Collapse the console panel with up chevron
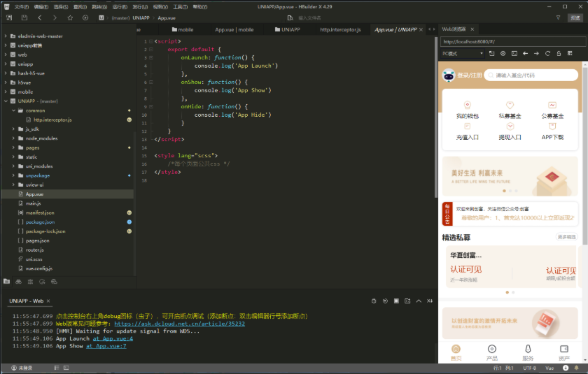Viewport: 588px width, 374px height. click(x=419, y=301)
